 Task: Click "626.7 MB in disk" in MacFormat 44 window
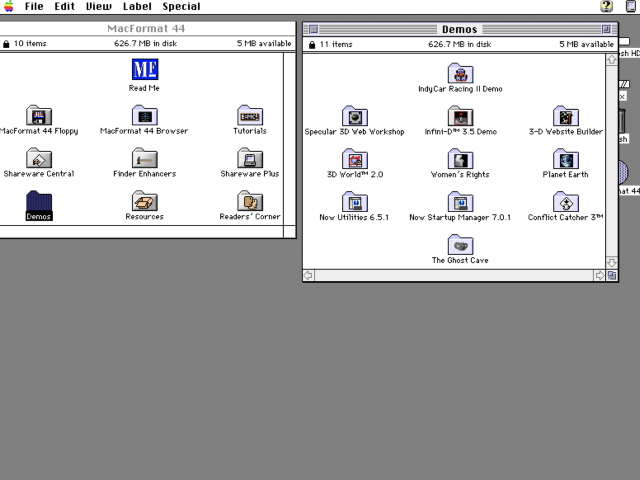(145, 44)
